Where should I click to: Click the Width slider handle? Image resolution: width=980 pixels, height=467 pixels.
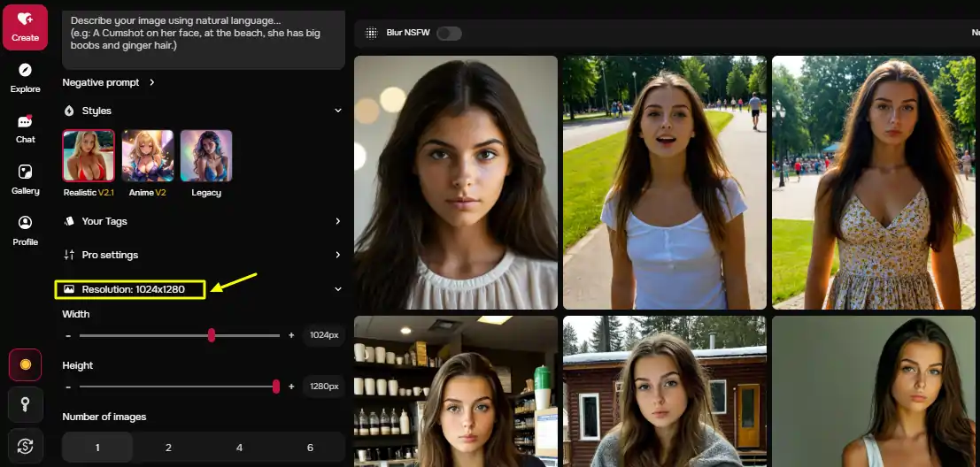click(x=212, y=335)
